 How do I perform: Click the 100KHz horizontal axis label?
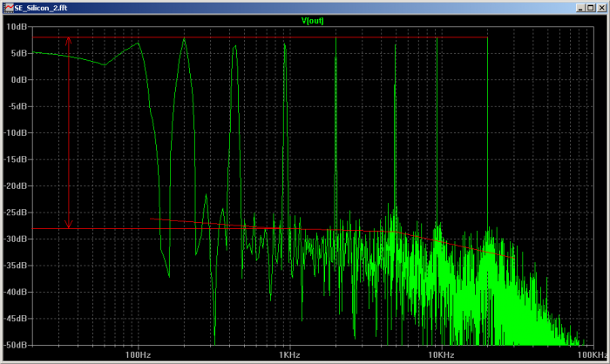tap(592, 355)
